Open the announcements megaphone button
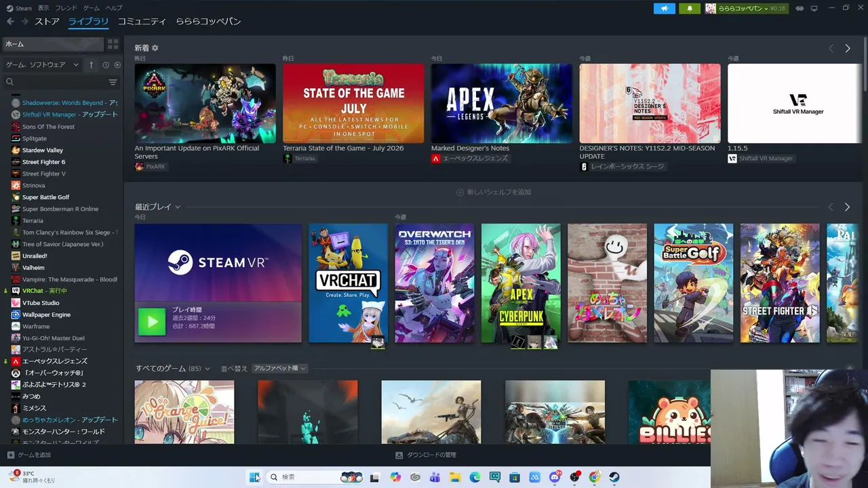The image size is (868, 488). [665, 8]
